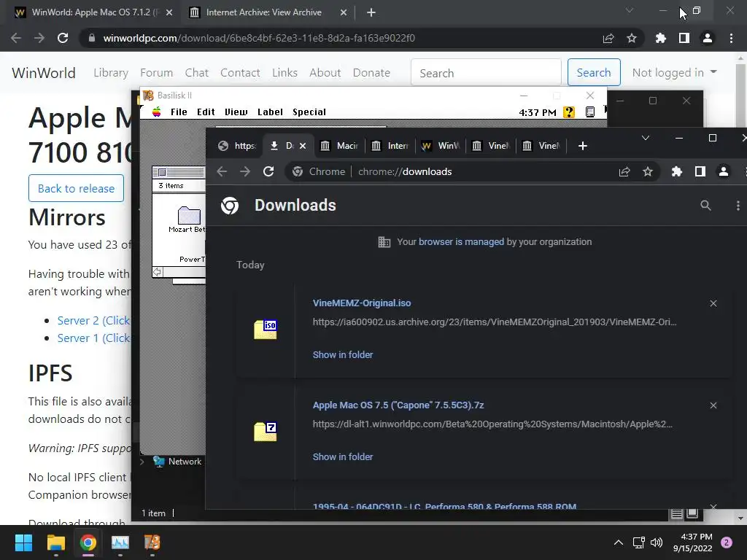Open the browser is managed link
This screenshot has height=560, width=747.
pos(461,242)
